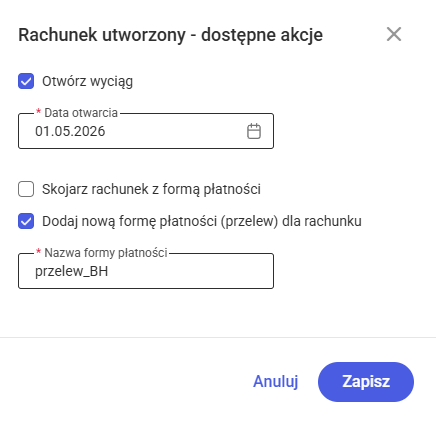Click the red asterisk beside Data otwarcia

[38, 111]
